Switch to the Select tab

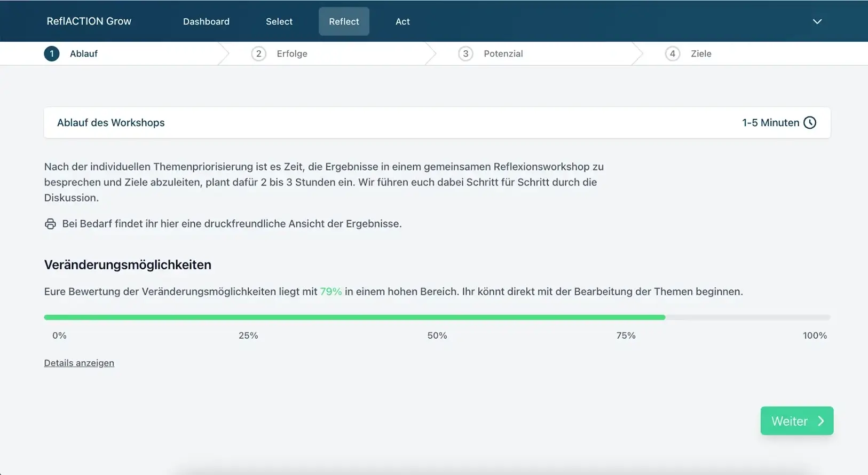279,21
